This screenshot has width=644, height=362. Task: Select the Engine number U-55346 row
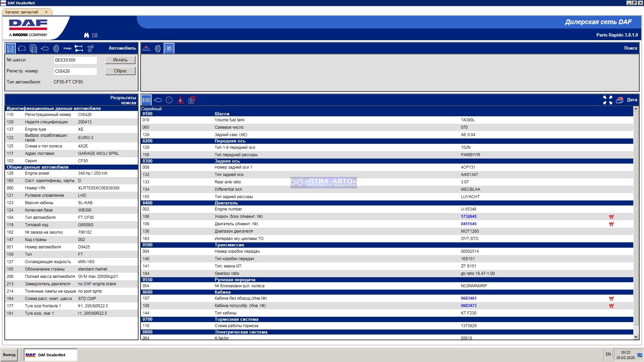click(x=387, y=209)
